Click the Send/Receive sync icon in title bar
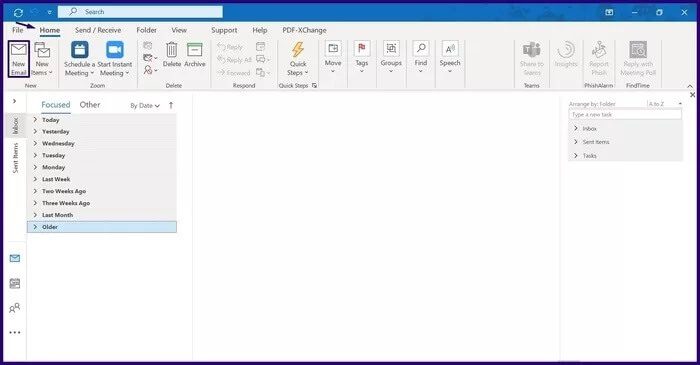 click(x=18, y=12)
